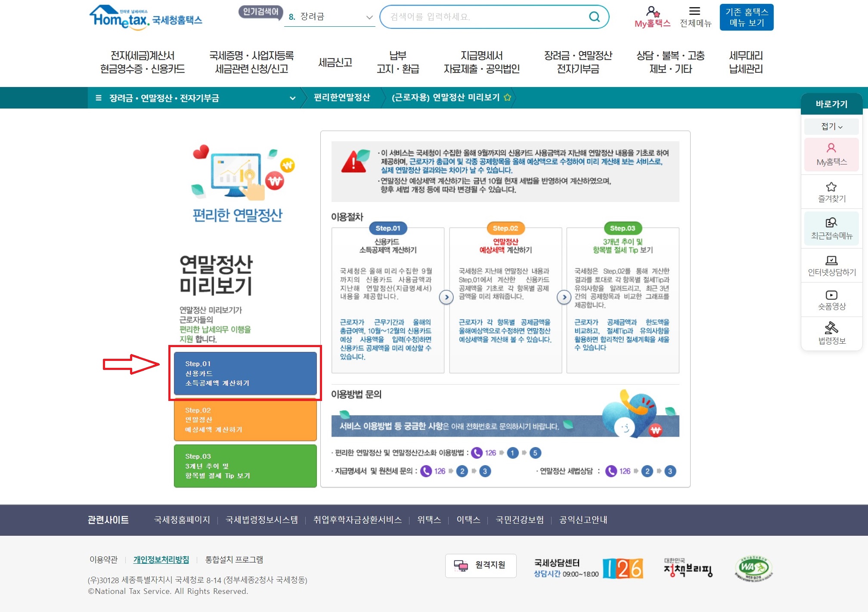Expand the 인기검색어 장려금 dropdown
This screenshot has height=612, width=868.
click(x=369, y=17)
